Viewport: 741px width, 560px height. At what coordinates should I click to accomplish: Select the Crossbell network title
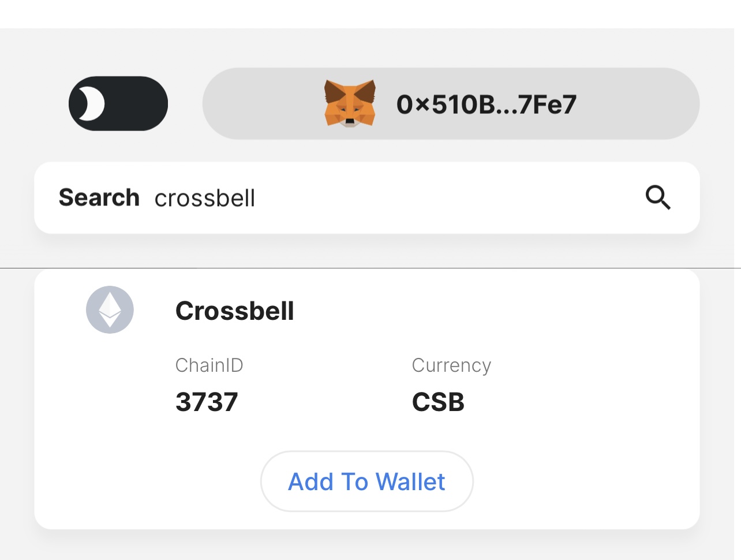click(235, 311)
